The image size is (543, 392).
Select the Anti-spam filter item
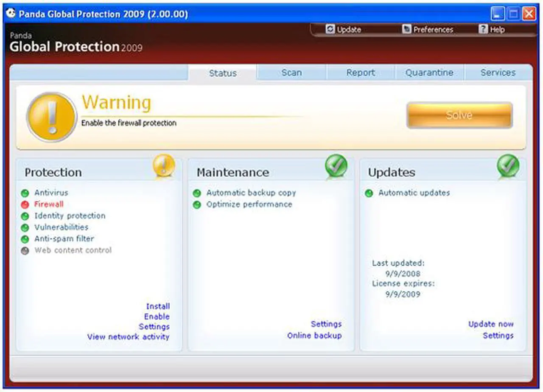click(64, 239)
